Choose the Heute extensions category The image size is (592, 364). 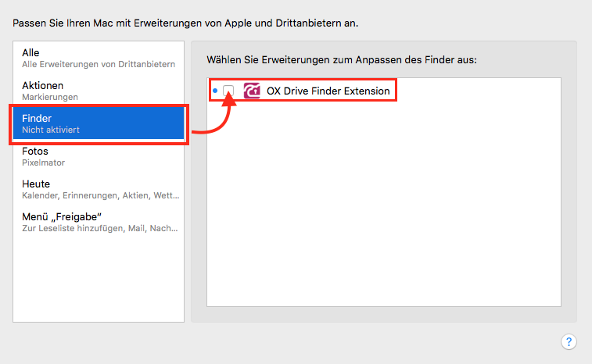(99, 189)
